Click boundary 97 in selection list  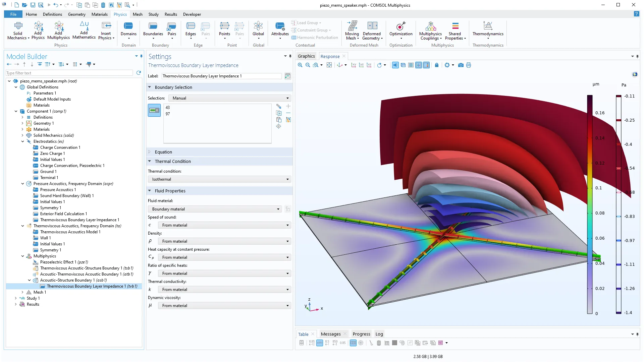coord(168,114)
